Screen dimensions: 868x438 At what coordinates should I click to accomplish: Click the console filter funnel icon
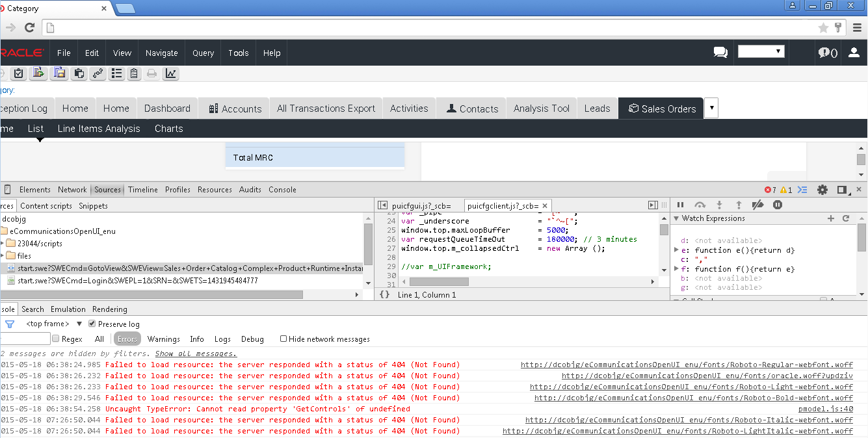[x=10, y=324]
